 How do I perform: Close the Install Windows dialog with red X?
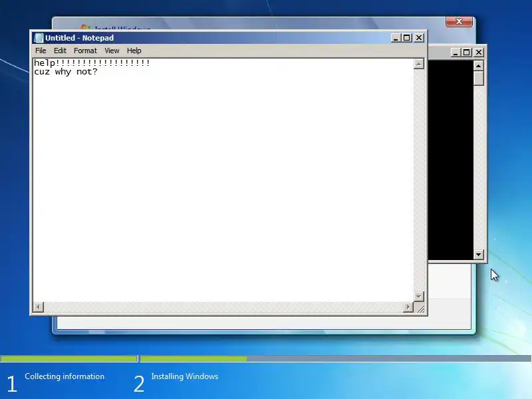[x=459, y=21]
